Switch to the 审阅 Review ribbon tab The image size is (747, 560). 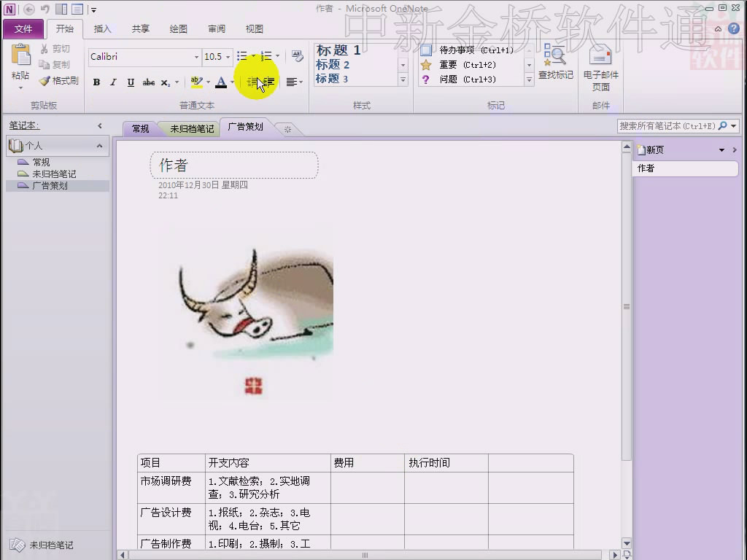tap(216, 29)
